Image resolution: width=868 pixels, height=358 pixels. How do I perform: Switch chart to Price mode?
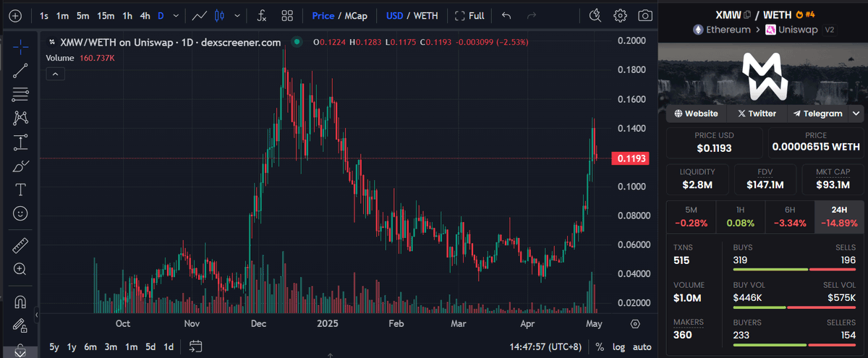pyautogui.click(x=323, y=15)
